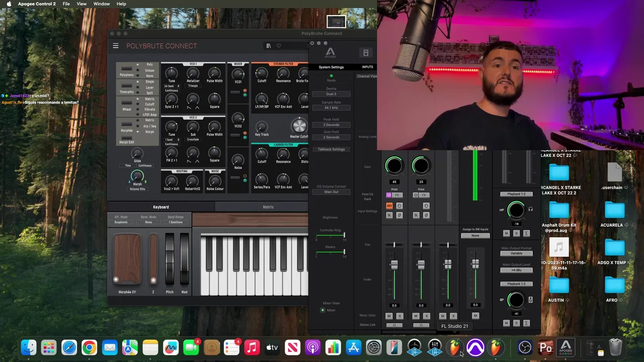Enable the Mixer view checkbox

click(x=323, y=310)
